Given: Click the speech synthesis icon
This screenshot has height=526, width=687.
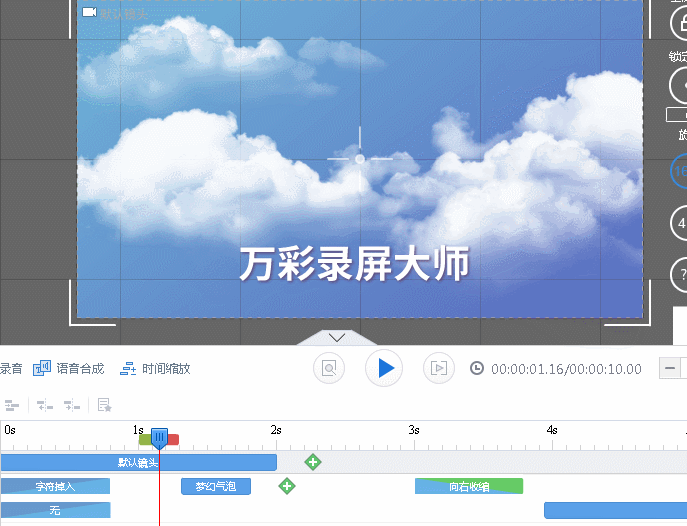Looking at the screenshot, I should (x=42, y=368).
